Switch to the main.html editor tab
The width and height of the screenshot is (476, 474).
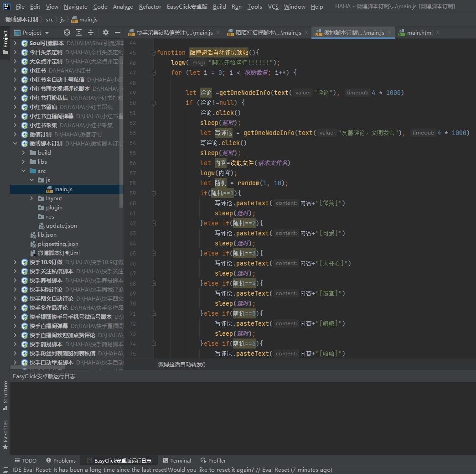(x=419, y=32)
